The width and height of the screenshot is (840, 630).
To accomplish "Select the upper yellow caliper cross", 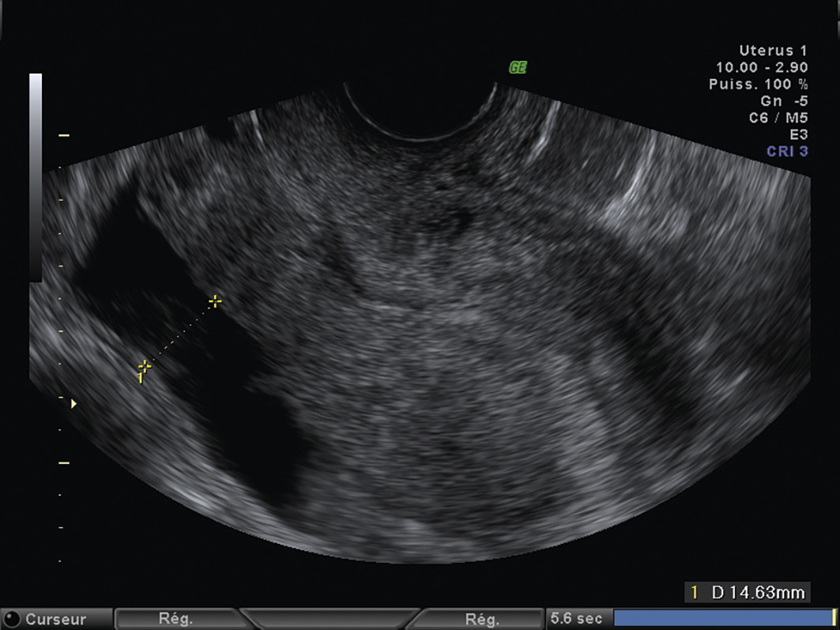I will tap(214, 301).
